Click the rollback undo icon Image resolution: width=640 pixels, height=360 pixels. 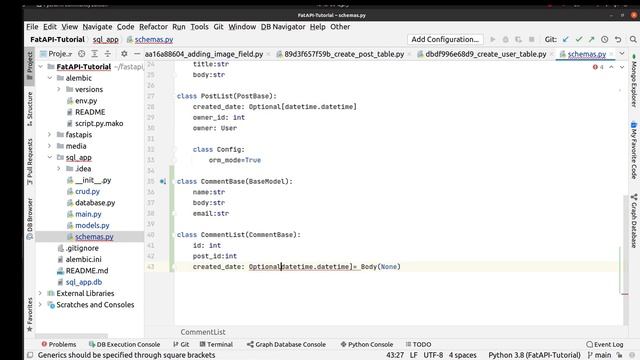618,40
